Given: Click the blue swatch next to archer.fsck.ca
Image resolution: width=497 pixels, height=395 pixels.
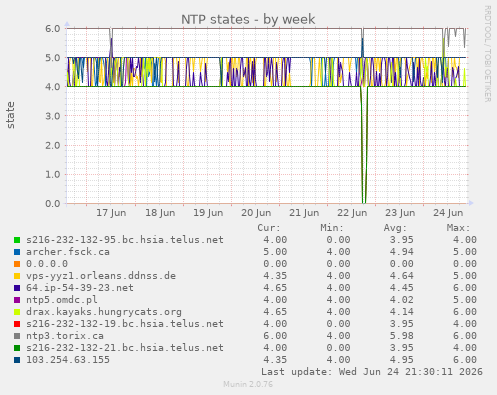Looking at the screenshot, I should [17, 252].
